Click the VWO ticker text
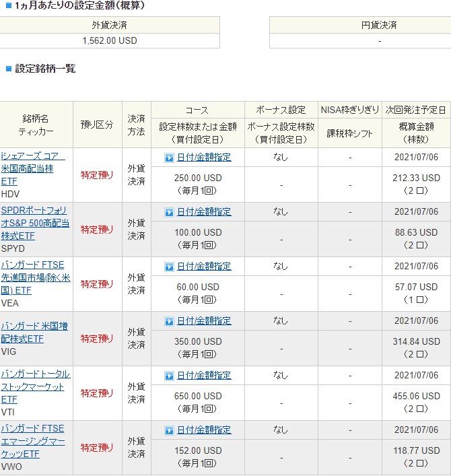The height and width of the screenshot is (476, 451). click(11, 467)
